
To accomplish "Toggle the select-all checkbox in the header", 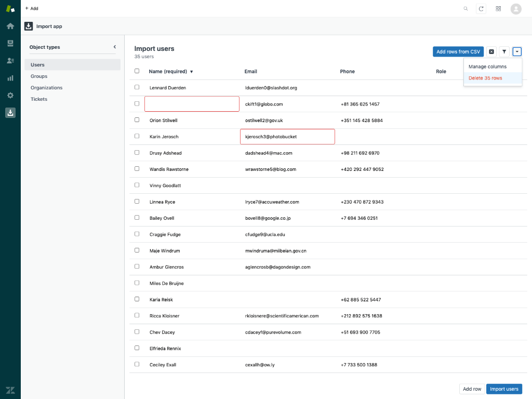I will pyautogui.click(x=137, y=71).
